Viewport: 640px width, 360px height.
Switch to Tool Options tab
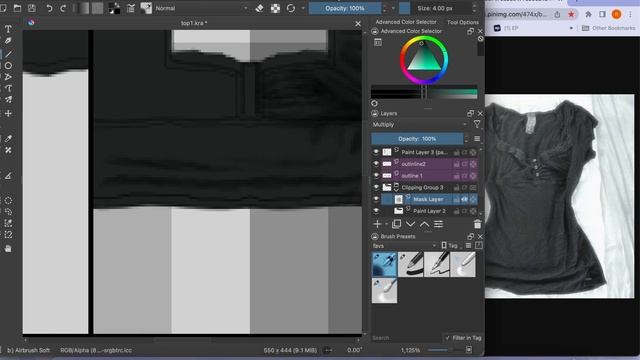[462, 22]
